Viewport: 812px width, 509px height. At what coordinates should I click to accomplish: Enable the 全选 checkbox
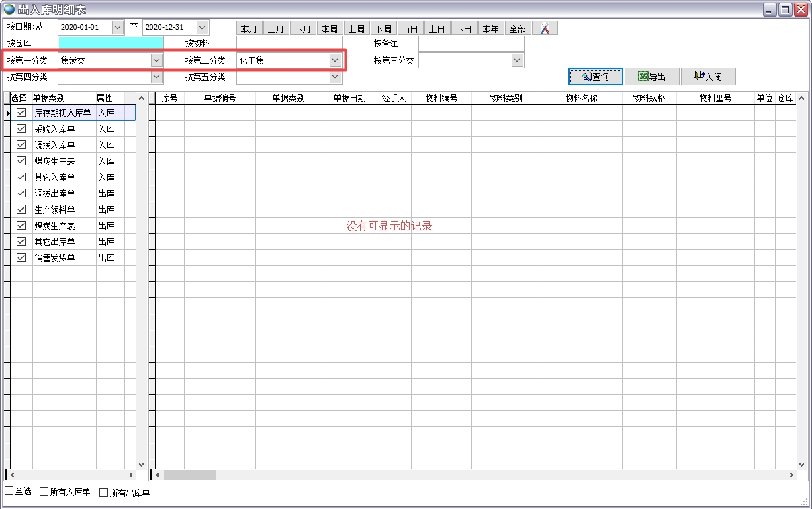click(9, 492)
